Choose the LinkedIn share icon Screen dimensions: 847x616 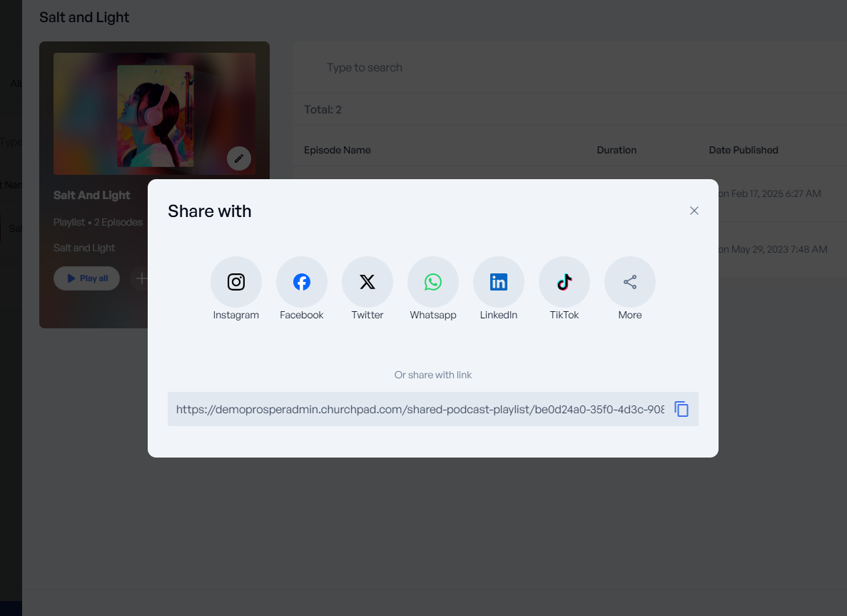tap(499, 282)
